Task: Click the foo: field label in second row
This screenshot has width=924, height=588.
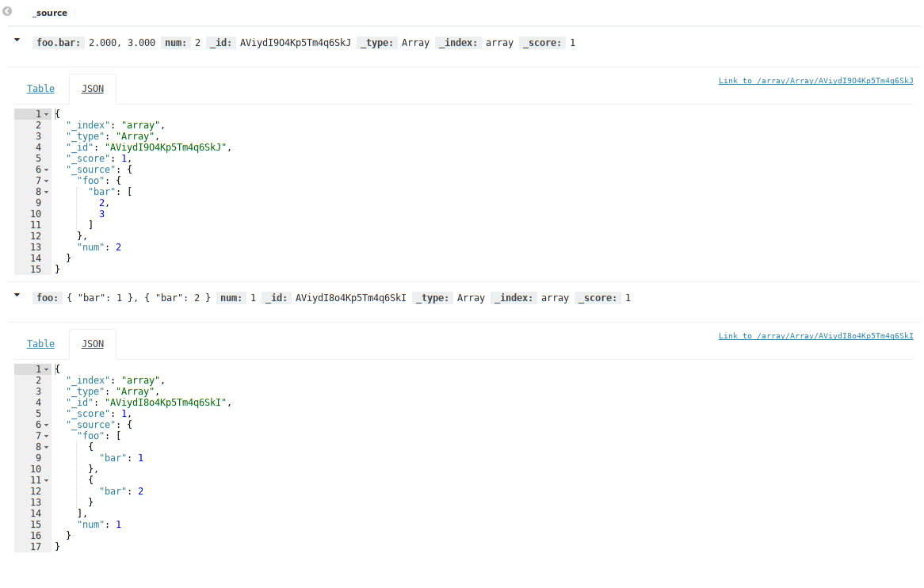Action: click(x=47, y=297)
